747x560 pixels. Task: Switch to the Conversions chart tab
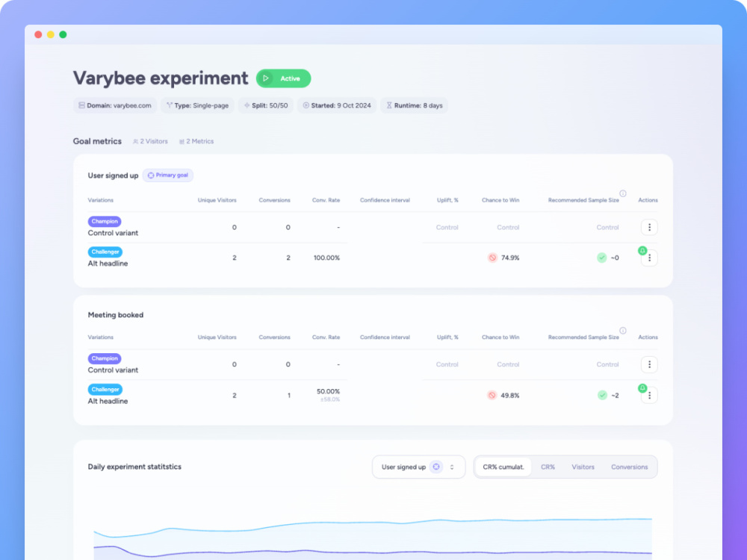click(x=629, y=467)
